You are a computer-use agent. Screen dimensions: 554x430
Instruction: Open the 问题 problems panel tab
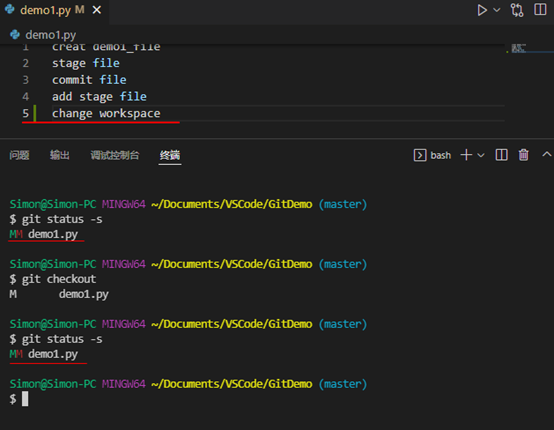point(19,155)
